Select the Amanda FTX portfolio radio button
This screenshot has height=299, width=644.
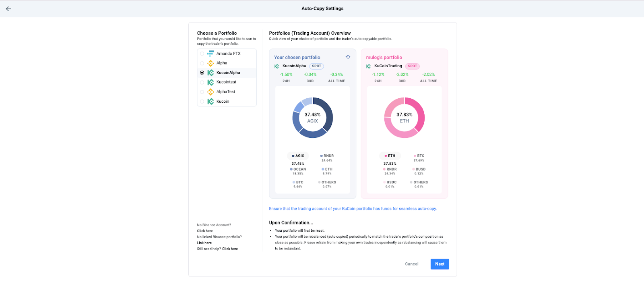click(x=202, y=54)
